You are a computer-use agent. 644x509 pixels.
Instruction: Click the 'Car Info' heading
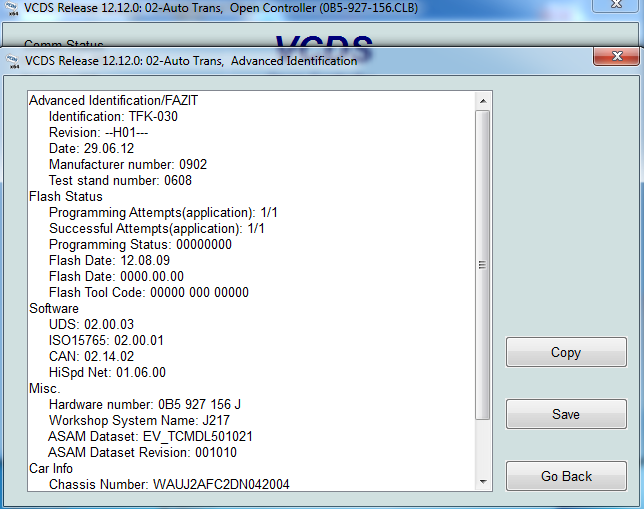point(51,469)
